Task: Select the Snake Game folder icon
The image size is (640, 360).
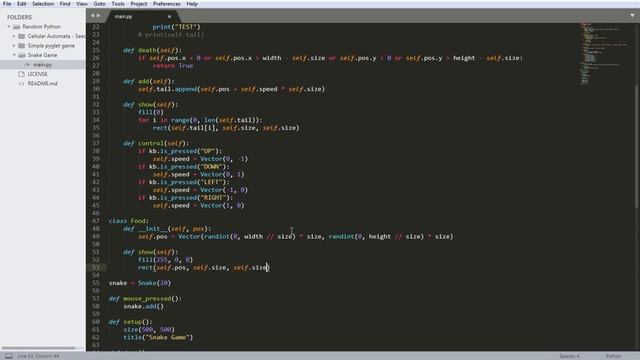Action: click(x=22, y=55)
